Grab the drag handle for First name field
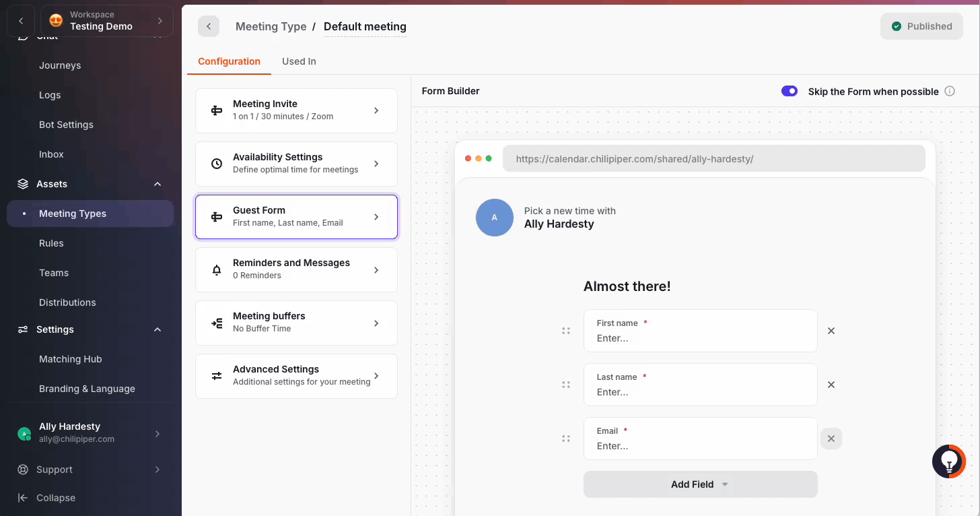980x516 pixels. (x=566, y=331)
